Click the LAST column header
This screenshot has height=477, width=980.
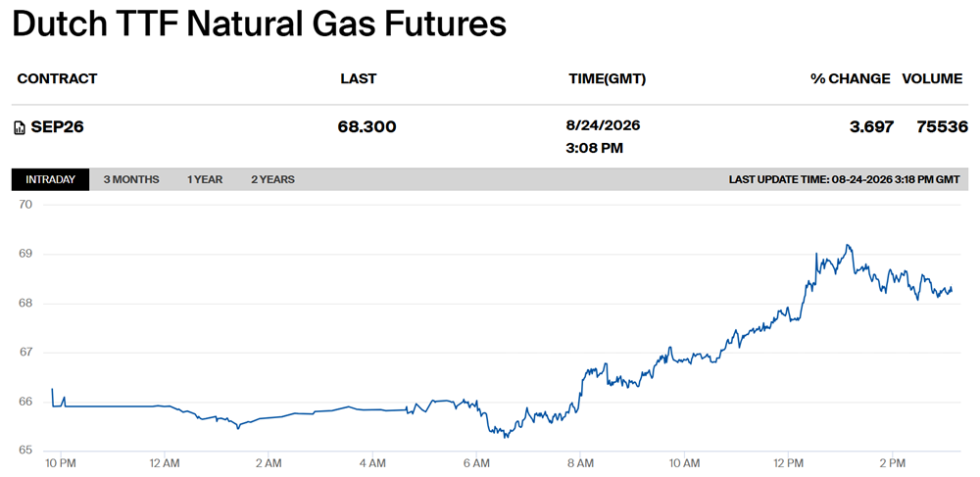[358, 78]
